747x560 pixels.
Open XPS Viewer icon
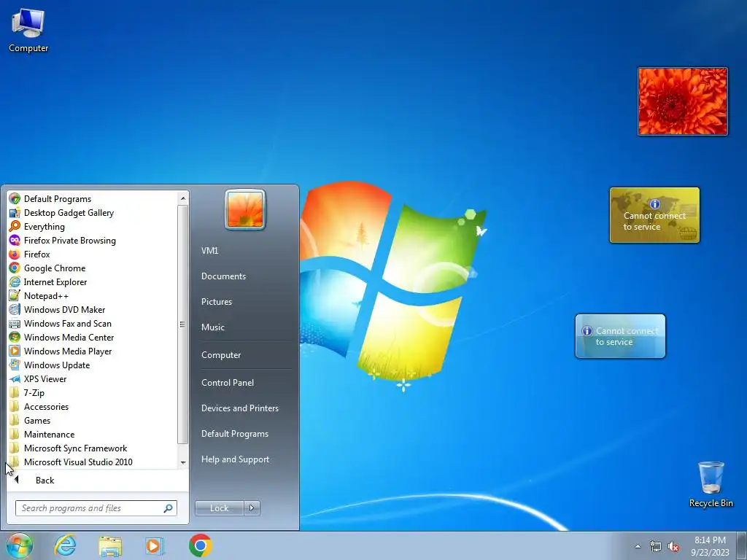click(15, 378)
